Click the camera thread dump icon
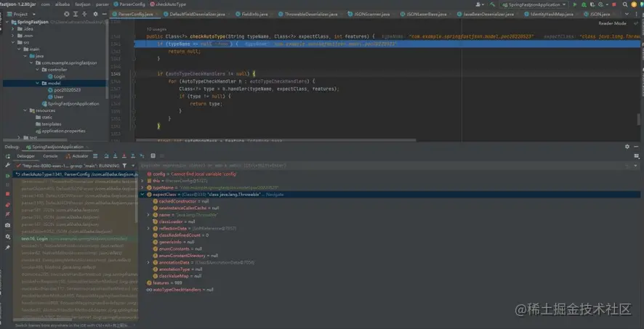This screenshot has width=644, height=329. coord(7,226)
